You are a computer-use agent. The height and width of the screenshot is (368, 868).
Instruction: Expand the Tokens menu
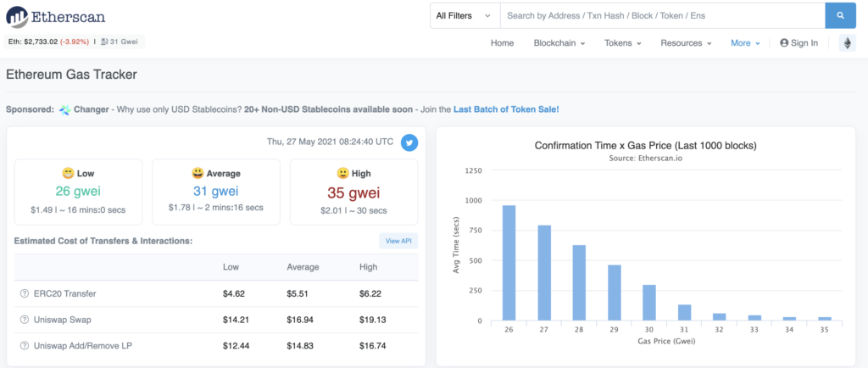point(623,43)
